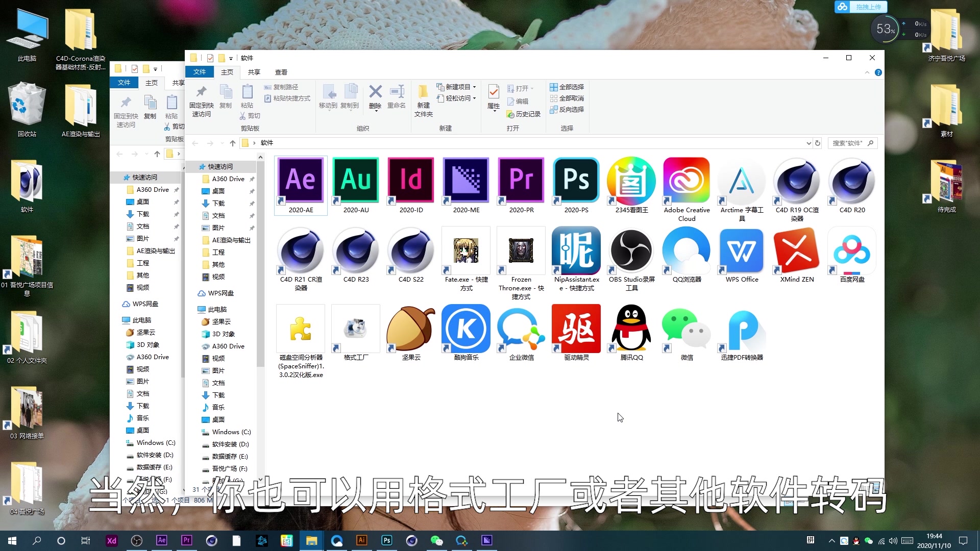
Task: Select the 2345看图王 shortcut
Action: [631, 186]
